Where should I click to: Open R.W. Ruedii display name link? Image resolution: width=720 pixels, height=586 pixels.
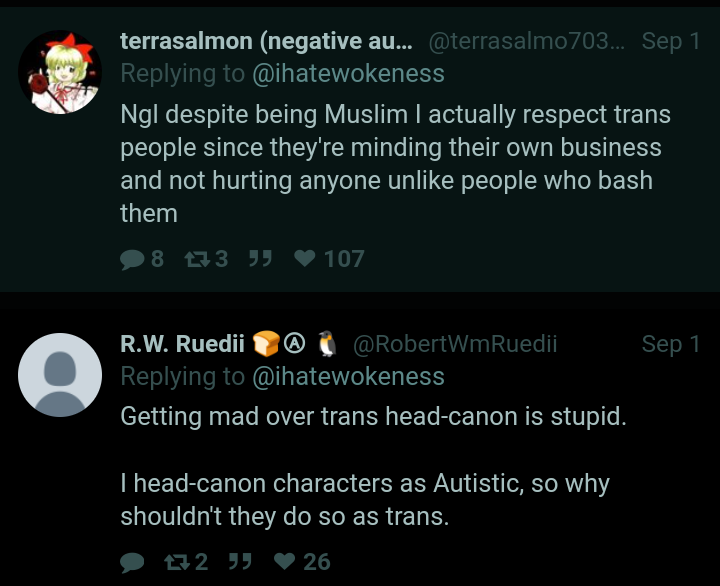tap(182, 344)
